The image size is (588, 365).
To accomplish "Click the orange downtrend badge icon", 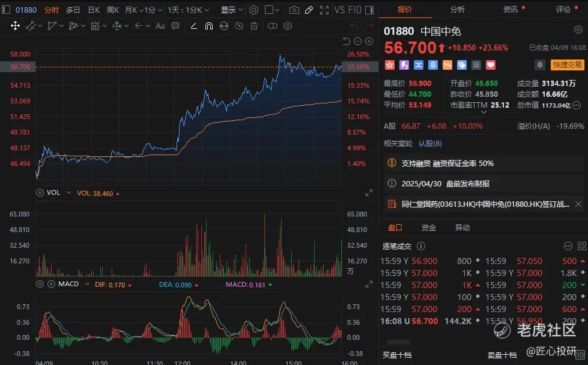I will point(447,65).
